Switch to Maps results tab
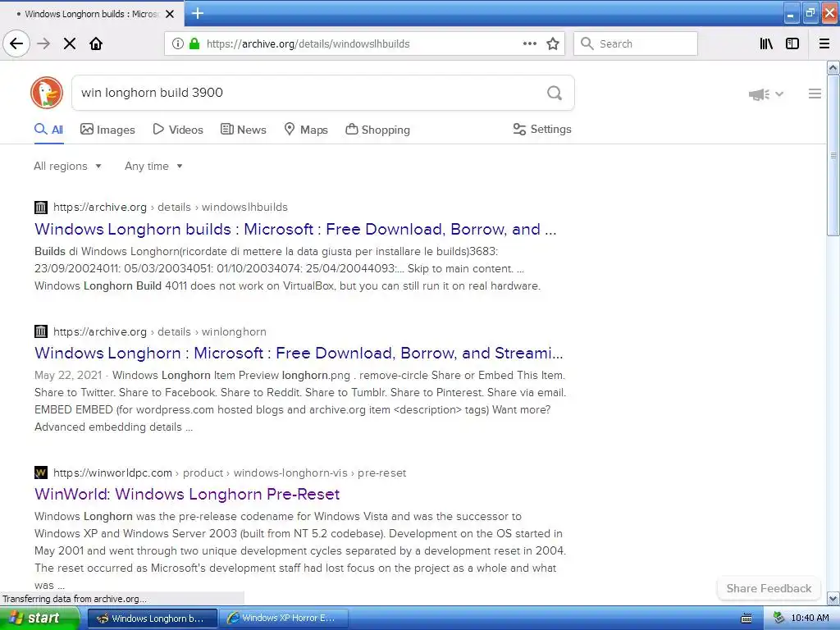 (x=306, y=130)
